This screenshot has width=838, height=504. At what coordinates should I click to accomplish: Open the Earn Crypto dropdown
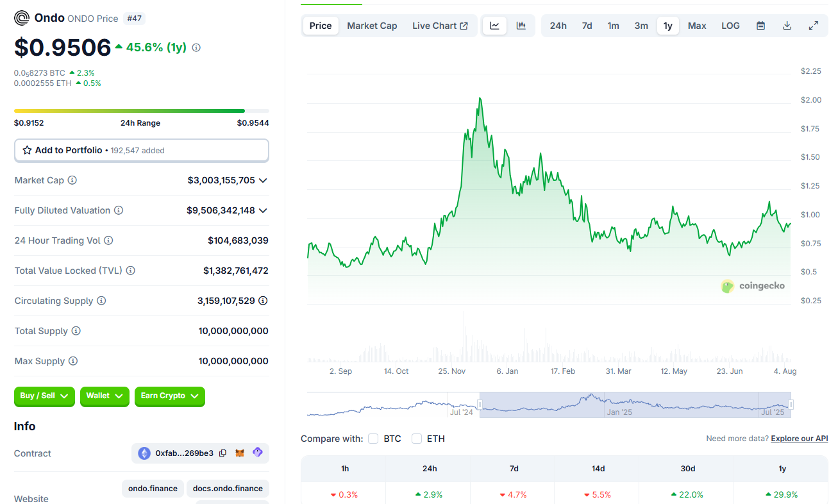coord(170,396)
